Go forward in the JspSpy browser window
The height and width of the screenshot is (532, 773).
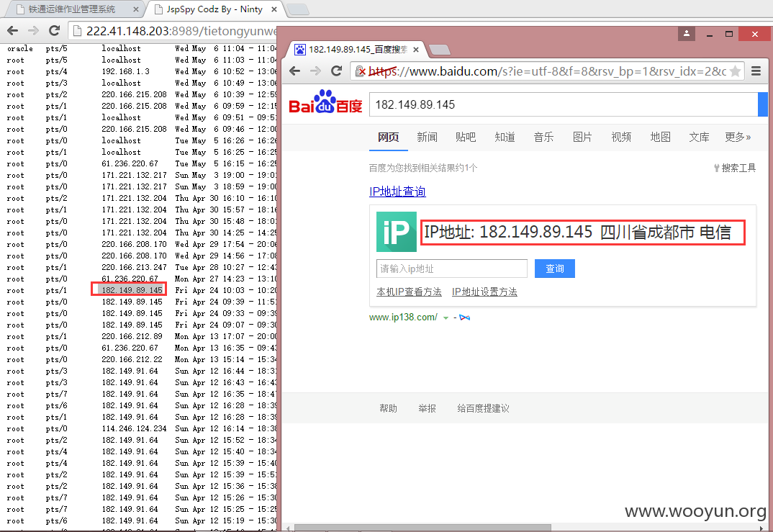click(x=34, y=30)
